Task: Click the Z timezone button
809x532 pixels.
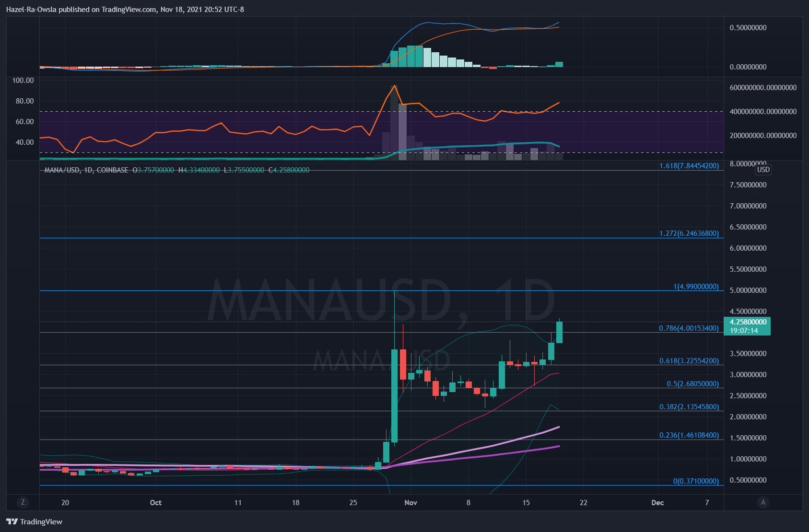Action: [23, 502]
